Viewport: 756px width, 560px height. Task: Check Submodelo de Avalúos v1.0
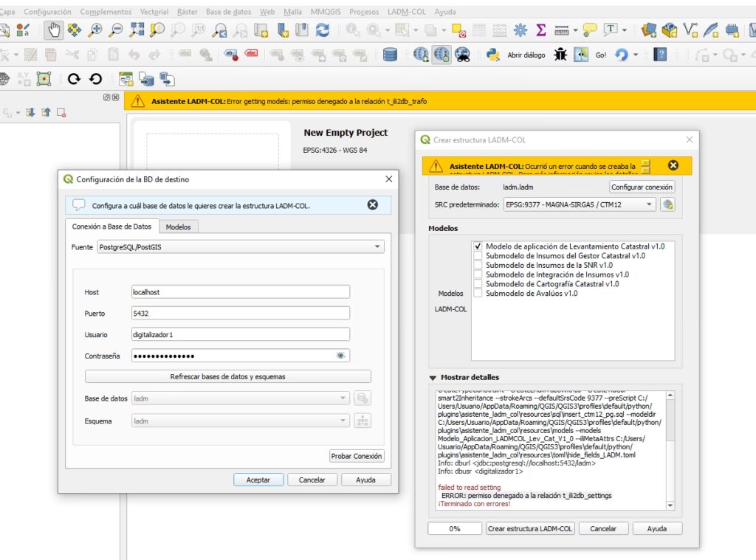point(478,294)
